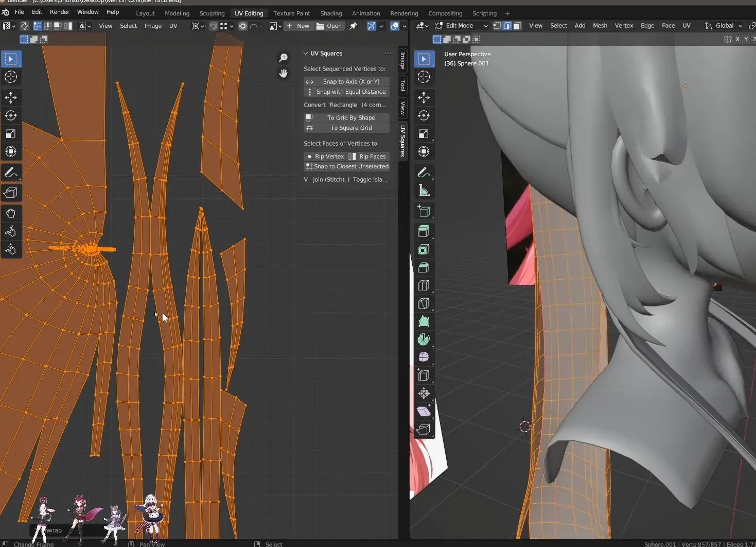Toggle UV sync selection button
756x547 pixels.
click(x=24, y=26)
